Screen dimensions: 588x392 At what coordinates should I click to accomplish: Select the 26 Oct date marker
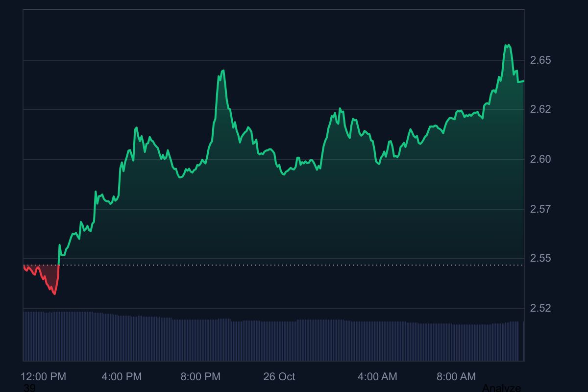click(279, 377)
